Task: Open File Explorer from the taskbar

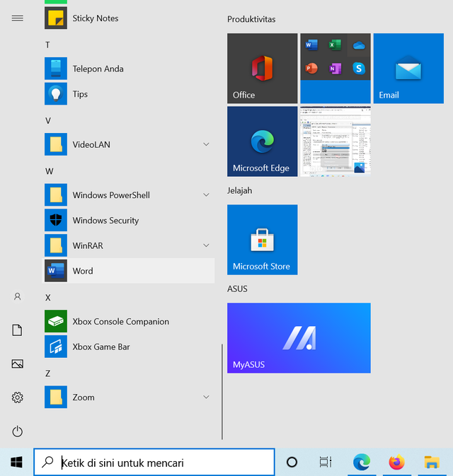Action: pos(432,463)
